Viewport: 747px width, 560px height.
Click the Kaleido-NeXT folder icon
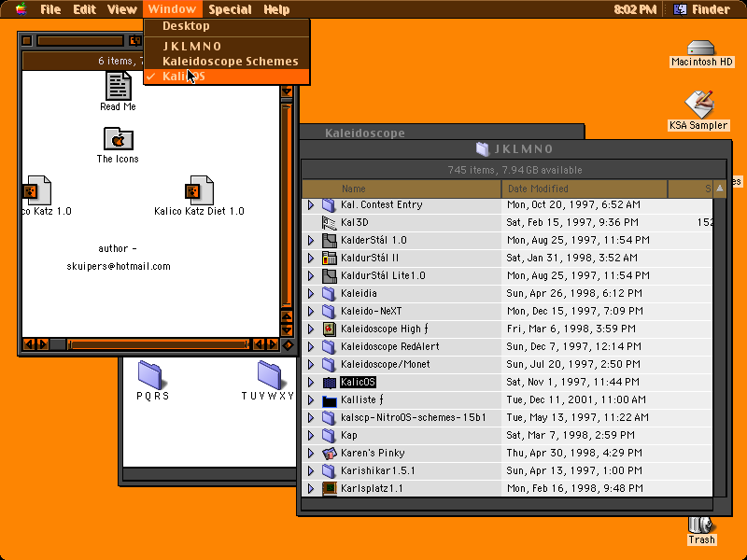tap(329, 312)
